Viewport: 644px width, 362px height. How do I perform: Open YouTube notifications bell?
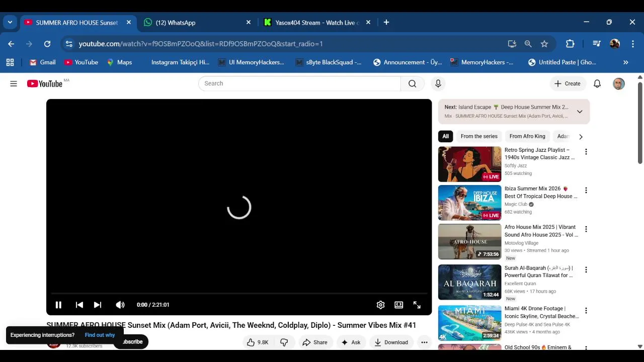(597, 83)
